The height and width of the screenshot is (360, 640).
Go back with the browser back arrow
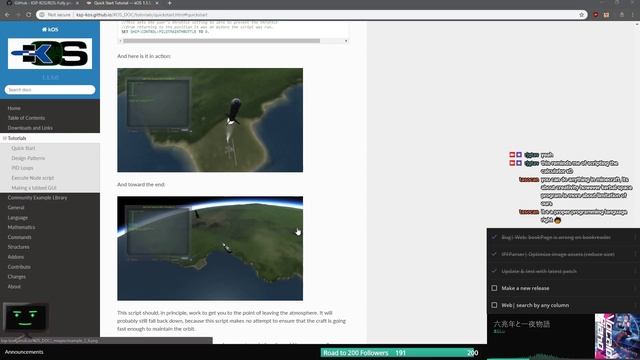(x=7, y=15)
